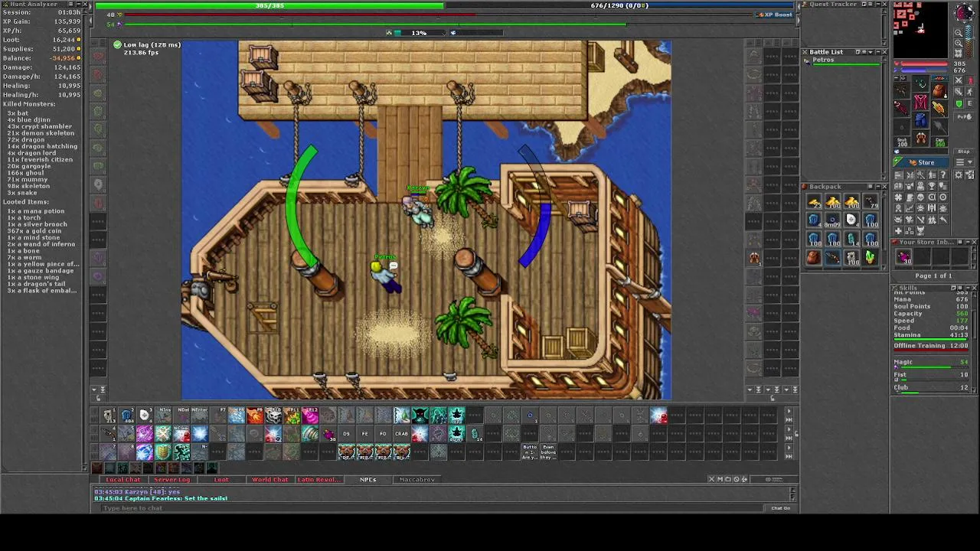The width and height of the screenshot is (980, 551).
Task: Open the options gear icon
Action: (959, 174)
